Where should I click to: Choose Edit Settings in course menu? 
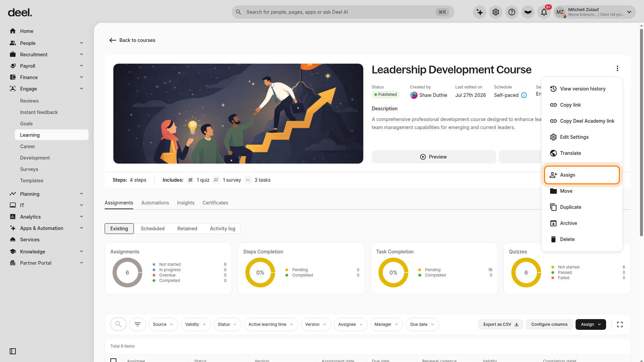[x=582, y=137]
